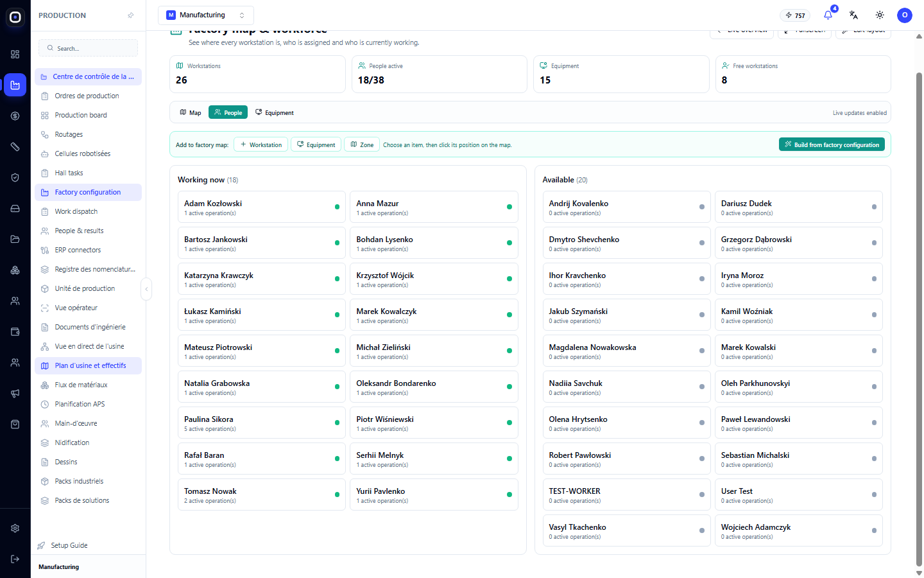Click the logout arrow icon at bottom left
The height and width of the screenshot is (578, 924).
[15, 559]
